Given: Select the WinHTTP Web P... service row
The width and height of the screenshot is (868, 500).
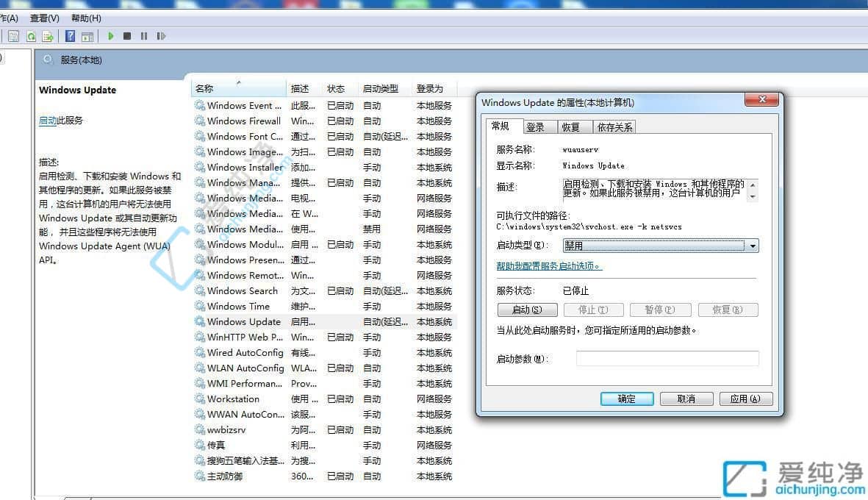Looking at the screenshot, I should tap(324, 337).
